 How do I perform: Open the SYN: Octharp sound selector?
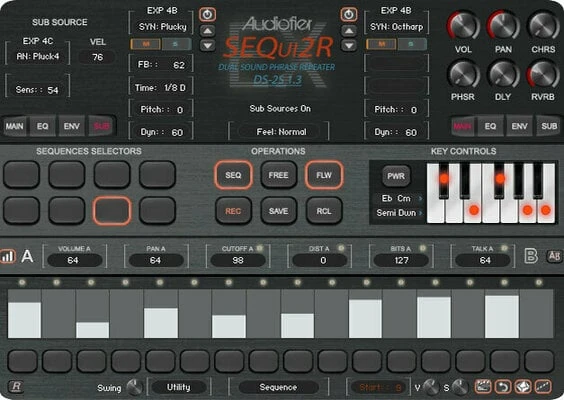(397, 27)
